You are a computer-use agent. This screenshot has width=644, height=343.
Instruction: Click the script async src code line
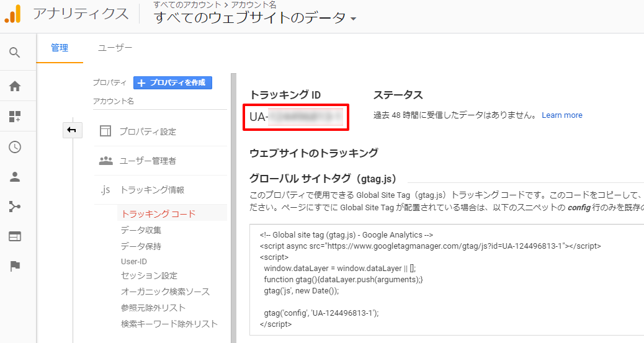tap(430, 246)
